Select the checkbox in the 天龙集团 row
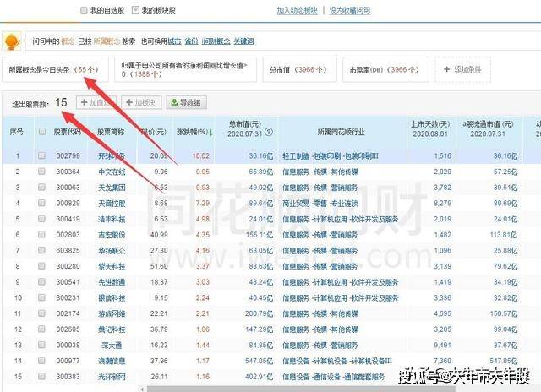This screenshot has height=392, width=541. (41, 187)
